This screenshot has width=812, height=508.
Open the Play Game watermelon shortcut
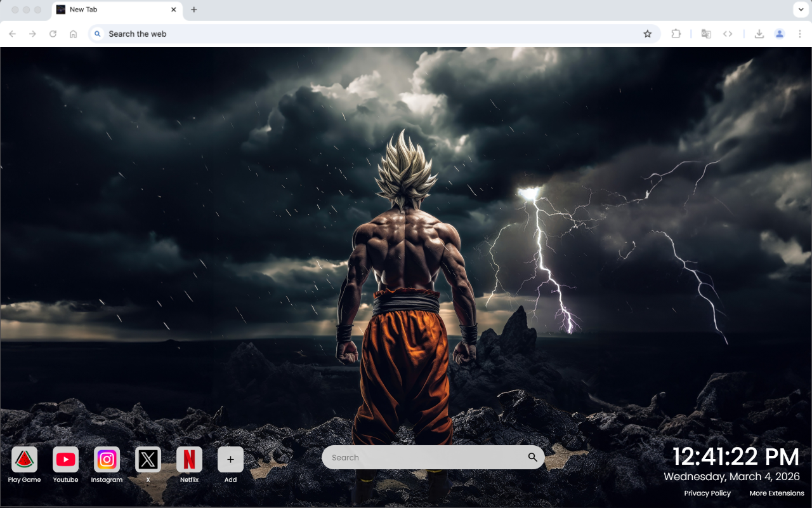tap(24, 460)
